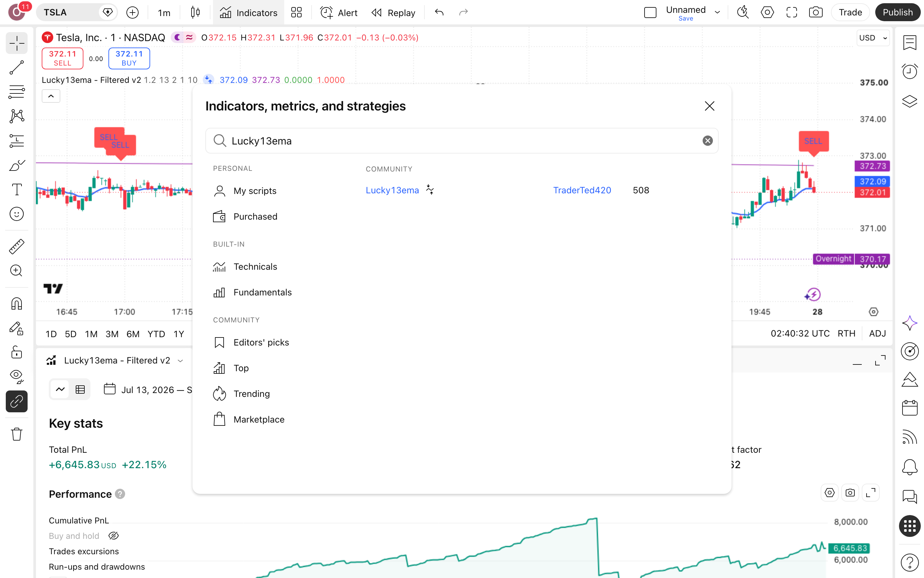This screenshot has width=924, height=578.
Task: Select the crosshair cursor tool
Action: coord(16,43)
